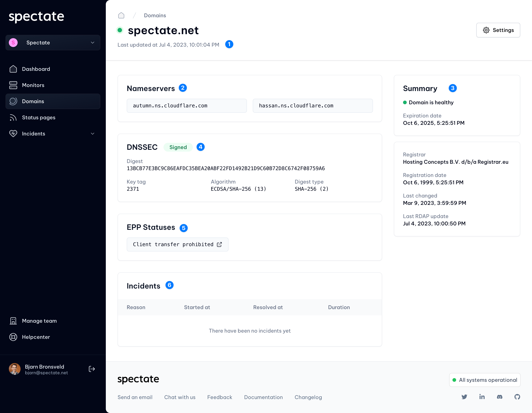Click There have been no incidents yet message
This screenshot has height=413, width=532.
click(x=250, y=331)
